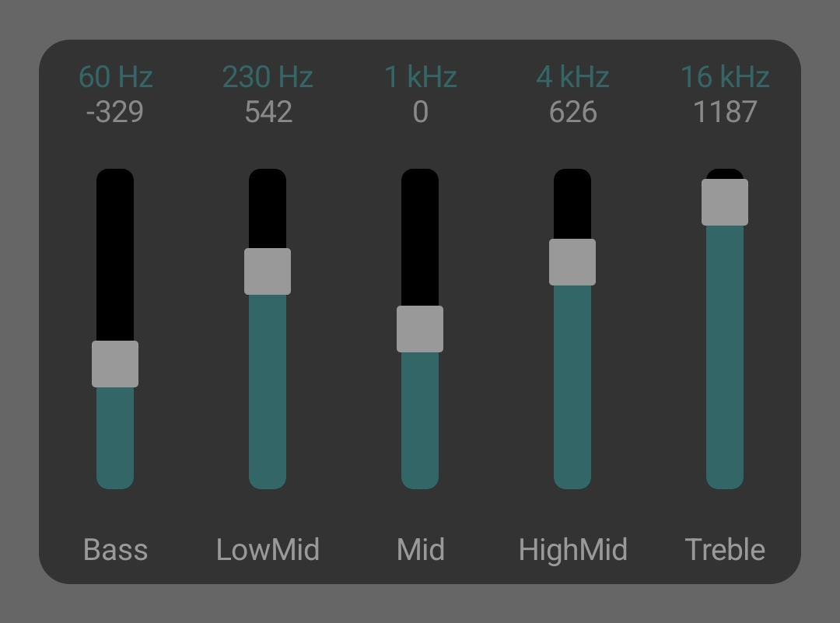Select the 230 Hz frequency label
The image size is (840, 623).
point(268,76)
